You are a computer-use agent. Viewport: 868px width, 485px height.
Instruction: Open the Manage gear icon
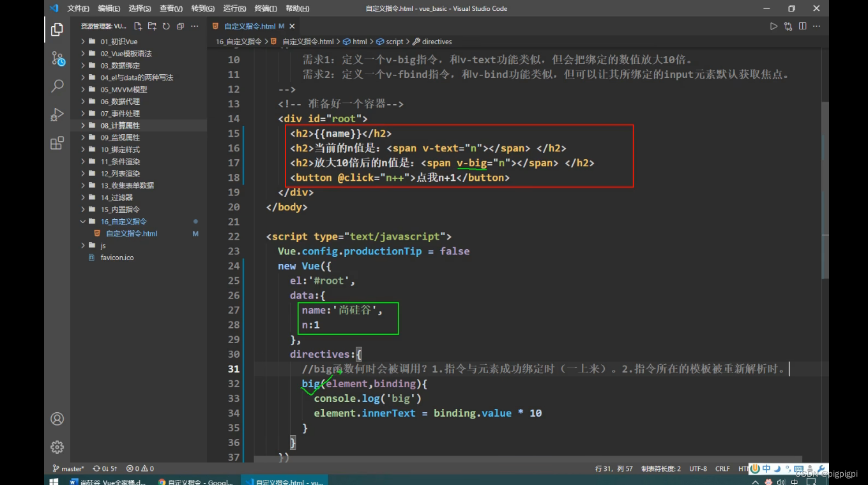point(57,447)
